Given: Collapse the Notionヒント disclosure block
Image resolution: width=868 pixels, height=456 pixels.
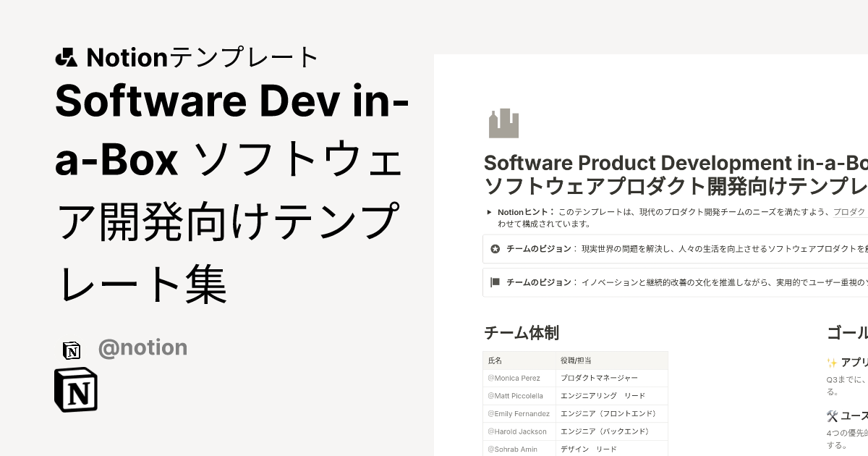Looking at the screenshot, I should pos(490,211).
